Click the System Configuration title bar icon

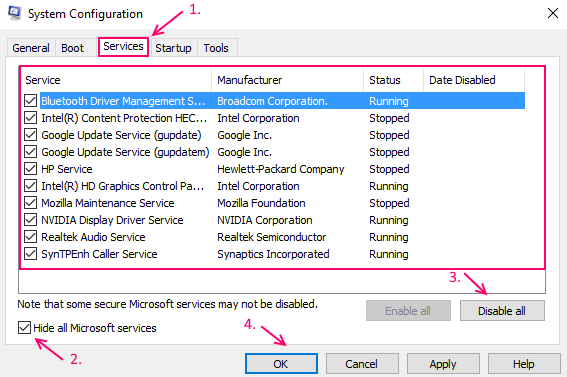(x=14, y=13)
